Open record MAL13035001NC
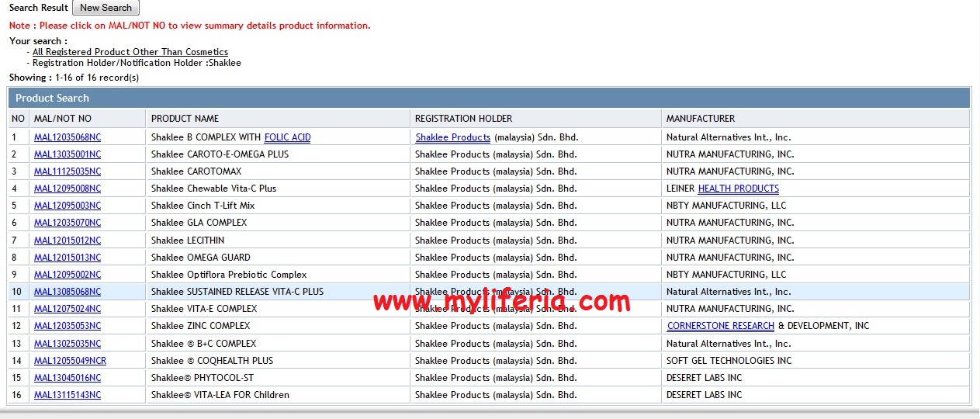980x419 pixels. click(68, 154)
